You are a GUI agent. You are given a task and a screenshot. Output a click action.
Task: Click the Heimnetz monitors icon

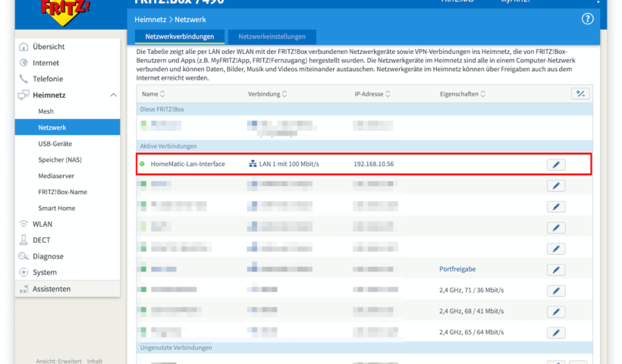[24, 95]
